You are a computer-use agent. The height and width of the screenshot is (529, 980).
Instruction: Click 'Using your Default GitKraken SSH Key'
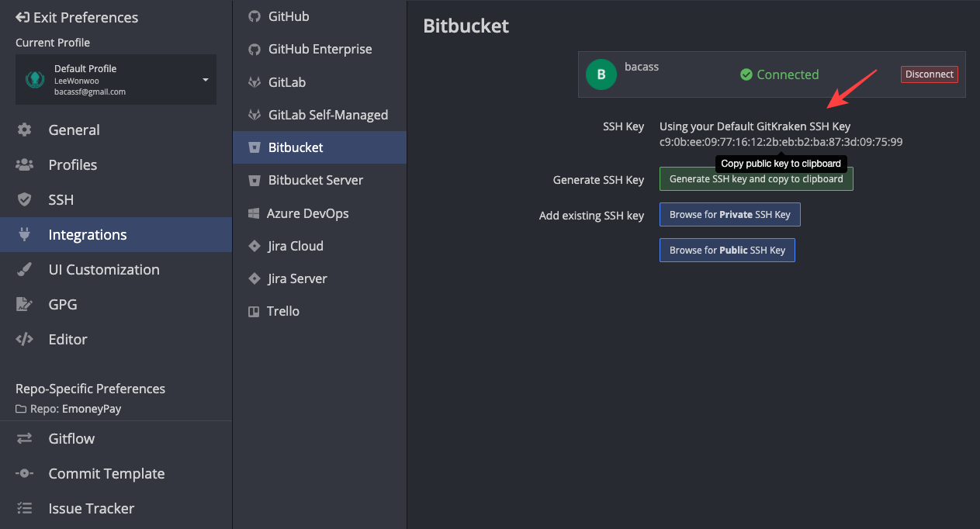click(755, 126)
